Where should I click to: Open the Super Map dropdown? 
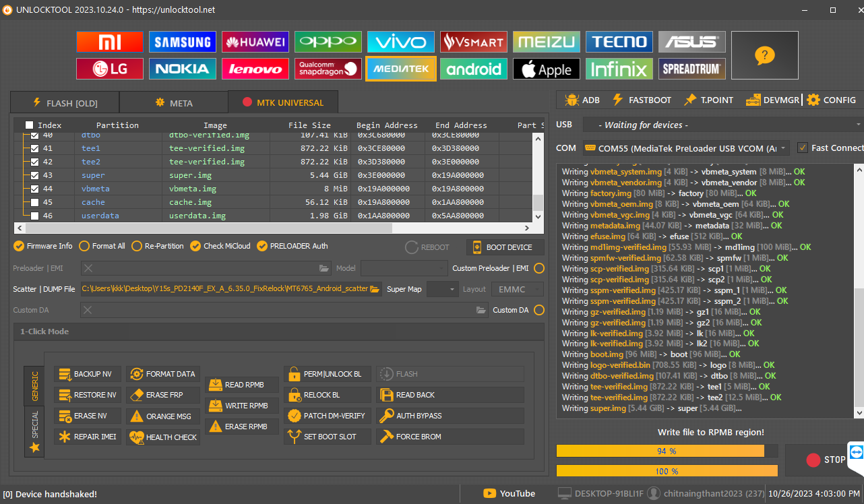point(443,289)
